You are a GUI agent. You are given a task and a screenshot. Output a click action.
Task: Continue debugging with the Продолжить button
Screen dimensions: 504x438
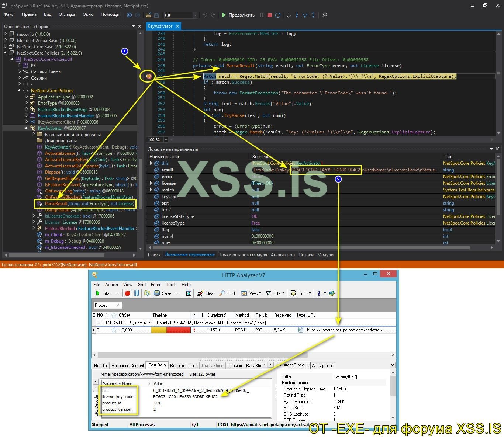pos(238,15)
